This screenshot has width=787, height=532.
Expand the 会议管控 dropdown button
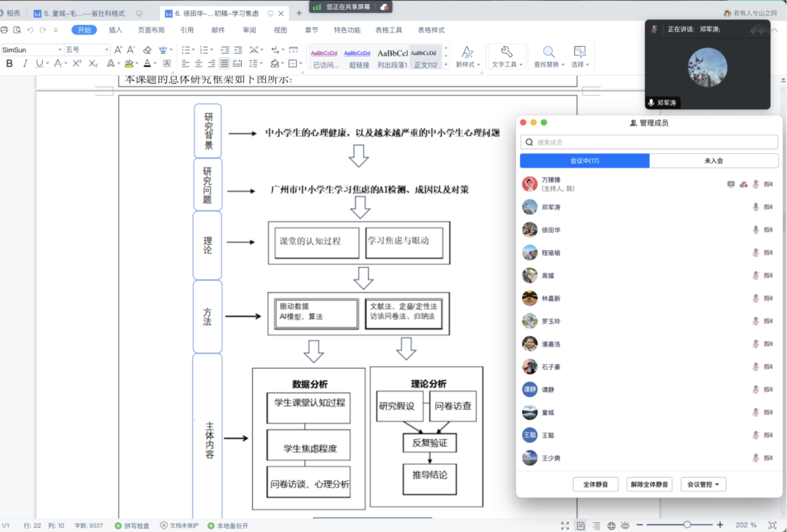(703, 484)
